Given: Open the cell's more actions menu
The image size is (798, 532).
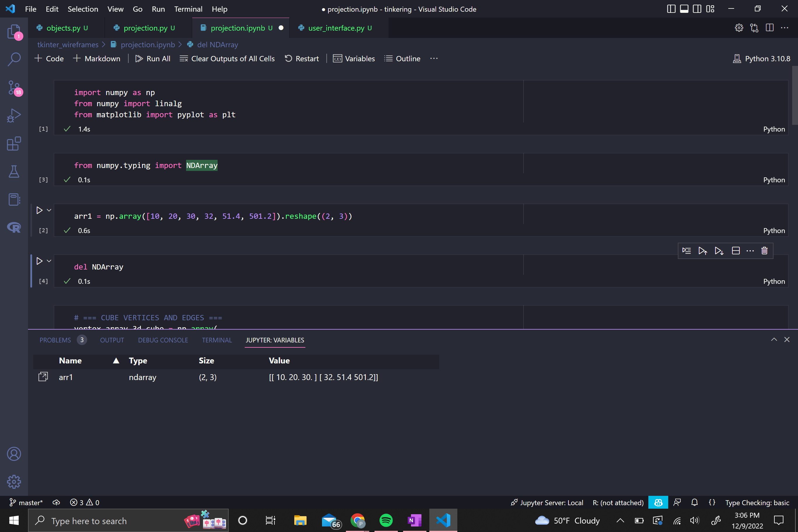Looking at the screenshot, I should pyautogui.click(x=750, y=251).
